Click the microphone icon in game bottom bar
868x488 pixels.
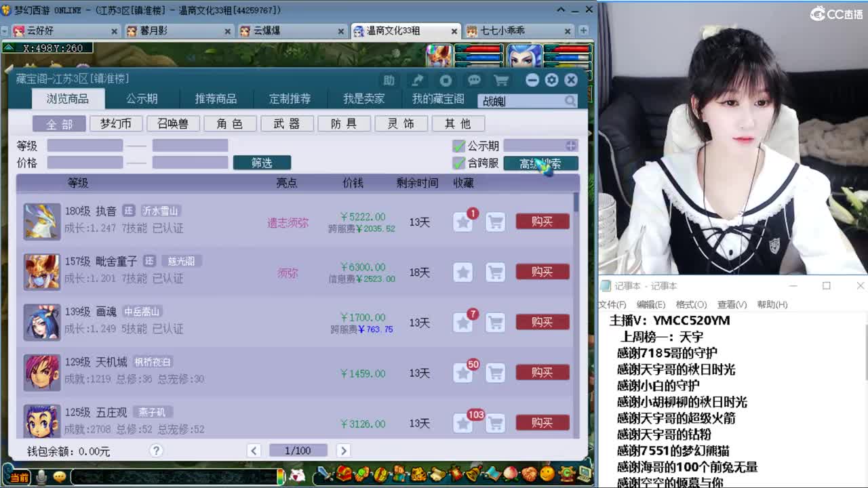coord(42,477)
